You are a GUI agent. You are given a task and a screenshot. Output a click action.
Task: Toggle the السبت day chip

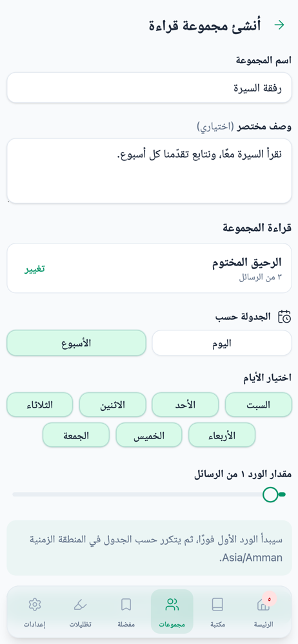tap(259, 404)
